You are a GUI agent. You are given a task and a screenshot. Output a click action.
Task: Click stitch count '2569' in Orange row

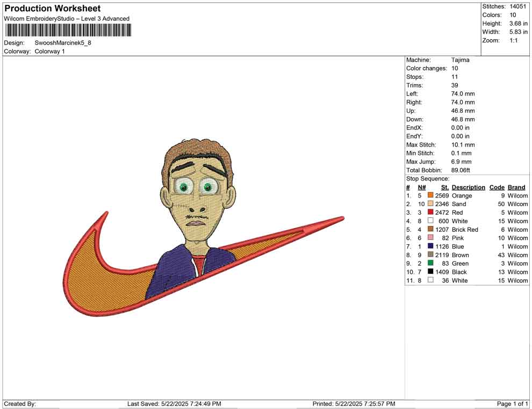point(442,195)
